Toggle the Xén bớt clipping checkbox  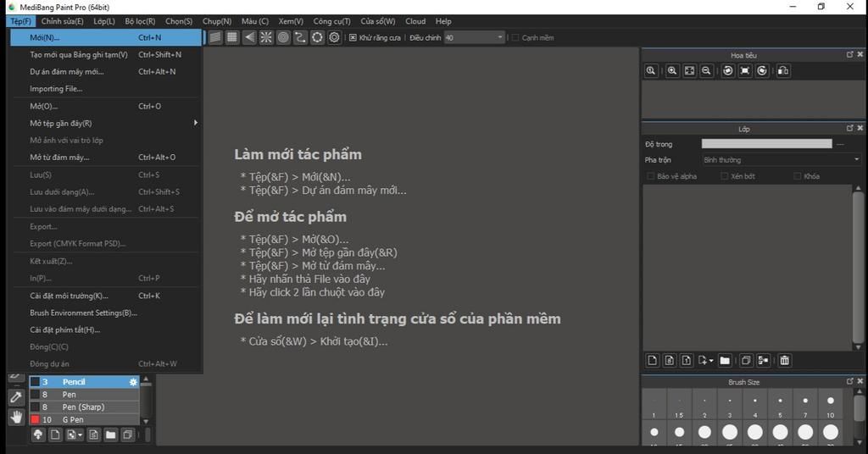point(724,176)
